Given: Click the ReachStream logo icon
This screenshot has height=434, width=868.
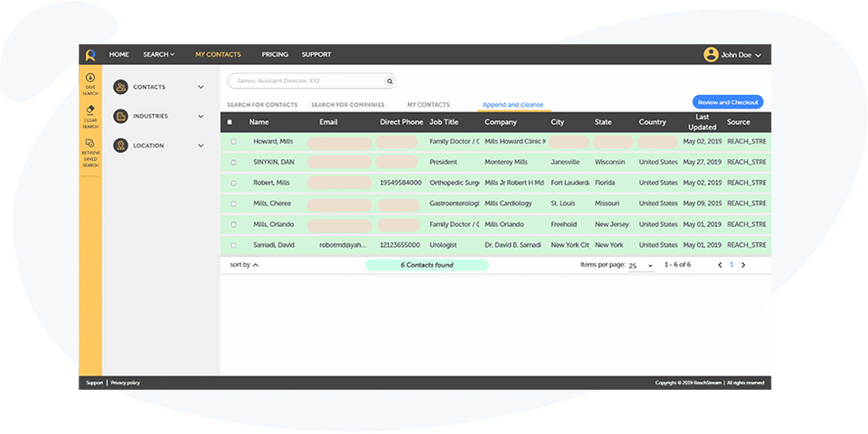Looking at the screenshot, I should pos(90,55).
